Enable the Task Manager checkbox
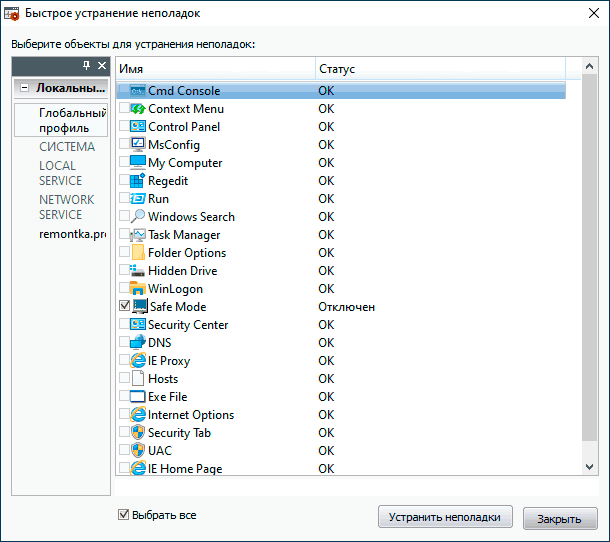This screenshot has height=542, width=610. pos(124,234)
